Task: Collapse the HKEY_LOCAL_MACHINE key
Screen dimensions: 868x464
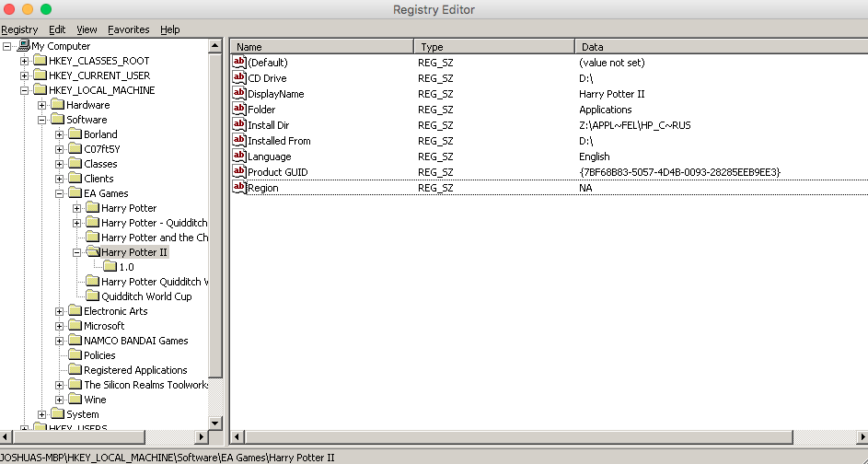Action: [x=24, y=90]
